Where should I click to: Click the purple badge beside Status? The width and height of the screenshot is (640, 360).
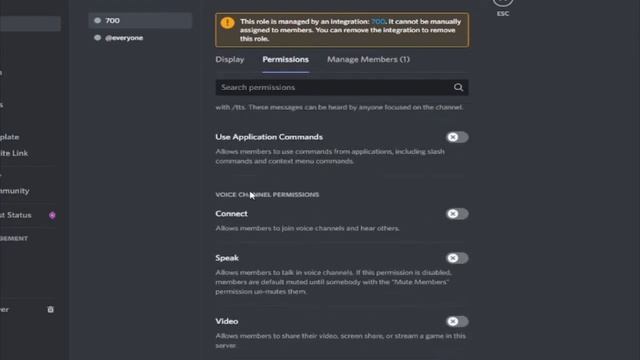tap(52, 215)
